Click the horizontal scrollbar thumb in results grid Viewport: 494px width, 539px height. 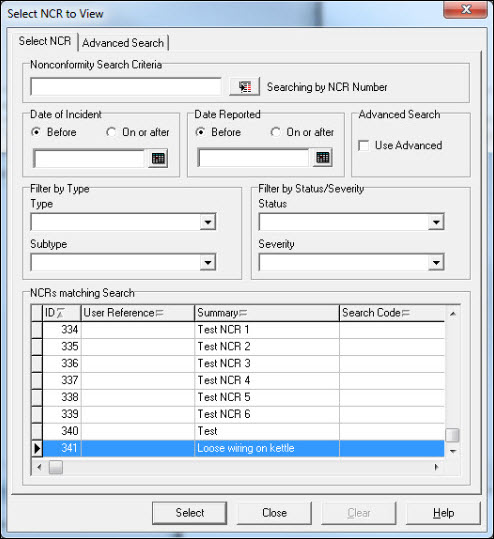coord(56,467)
